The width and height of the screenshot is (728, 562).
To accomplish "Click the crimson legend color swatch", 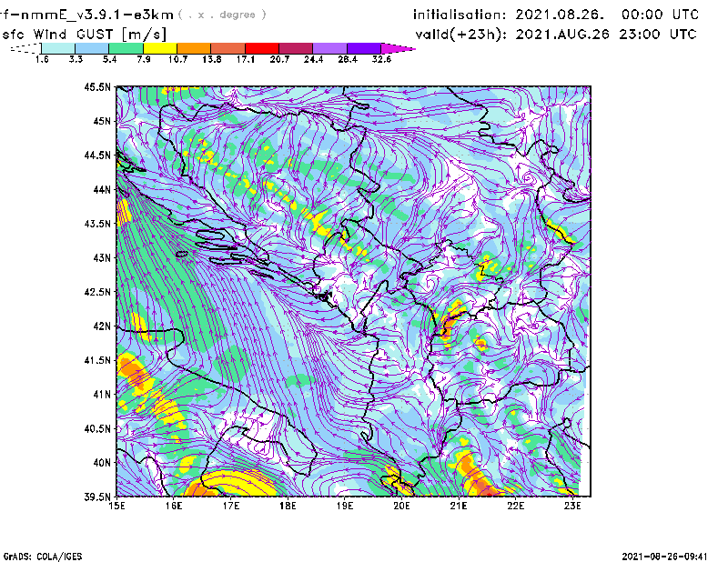I will pyautogui.click(x=296, y=48).
